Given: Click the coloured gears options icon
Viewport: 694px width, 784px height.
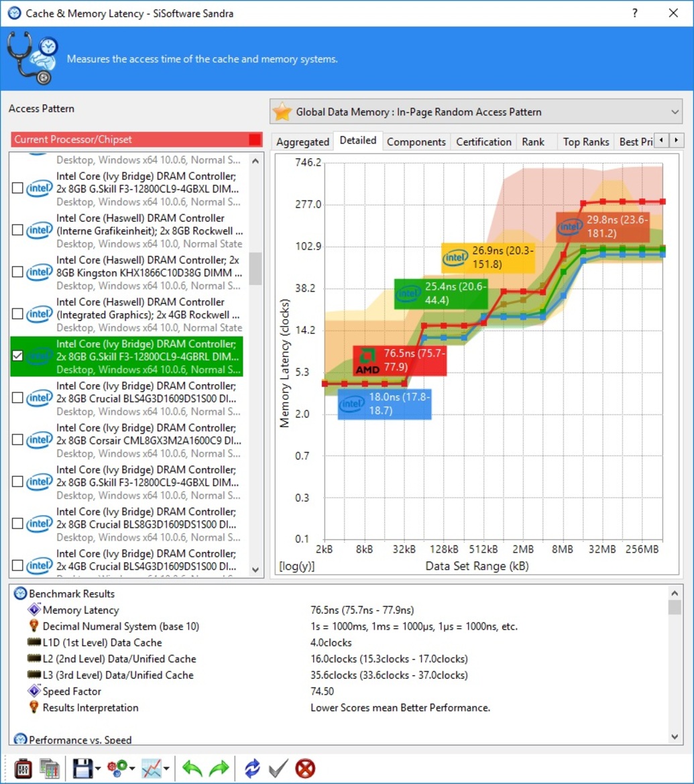Looking at the screenshot, I should [117, 769].
